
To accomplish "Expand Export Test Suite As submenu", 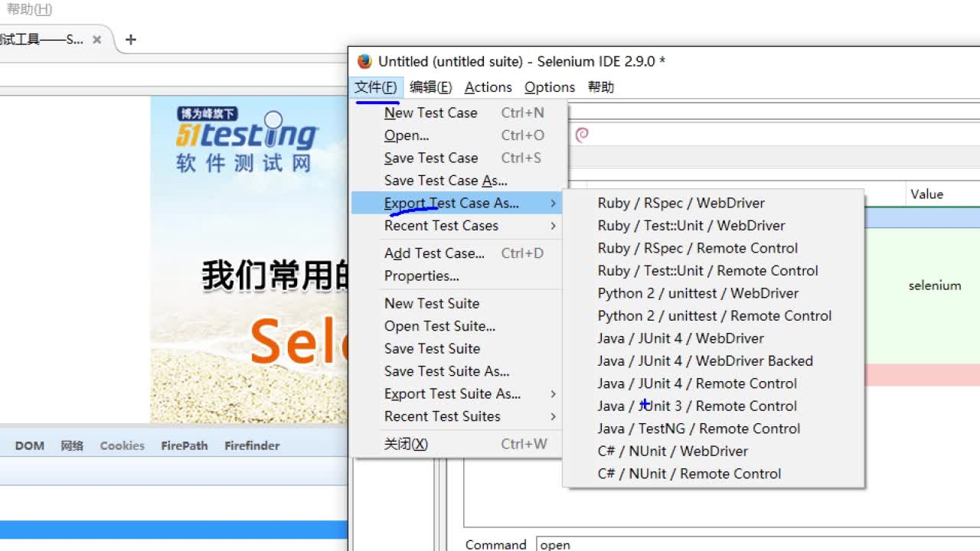I will coord(458,393).
